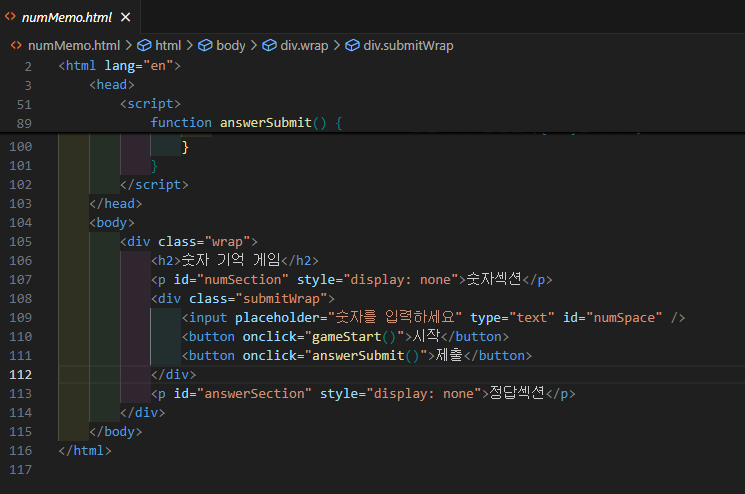Click the file icon in the breadcrumb
The height and width of the screenshot is (494, 745).
point(16,45)
